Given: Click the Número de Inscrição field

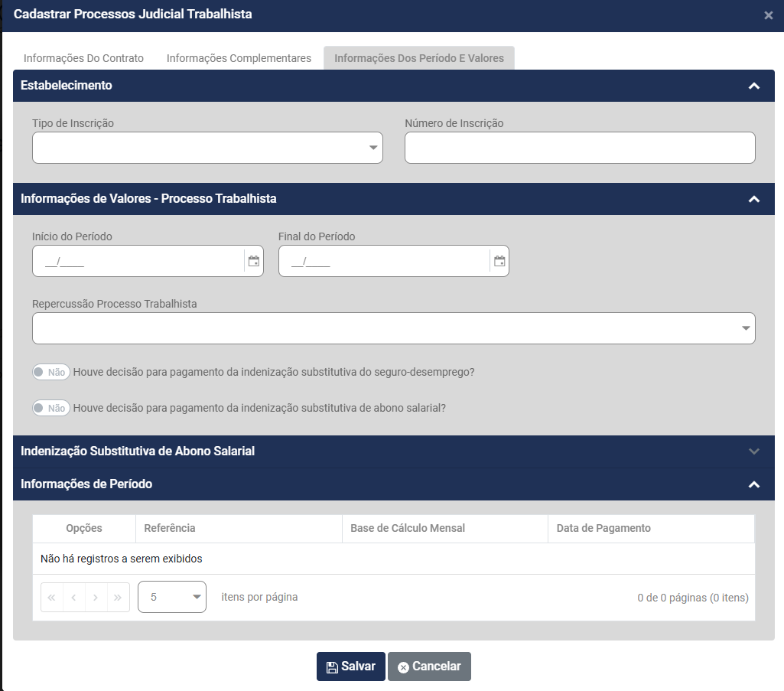Looking at the screenshot, I should [580, 148].
